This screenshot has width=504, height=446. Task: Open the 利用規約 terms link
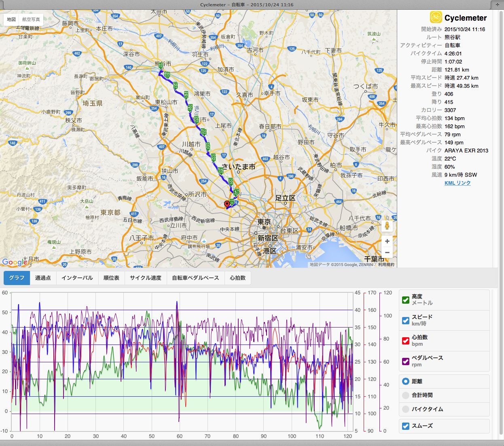pyautogui.click(x=386, y=264)
